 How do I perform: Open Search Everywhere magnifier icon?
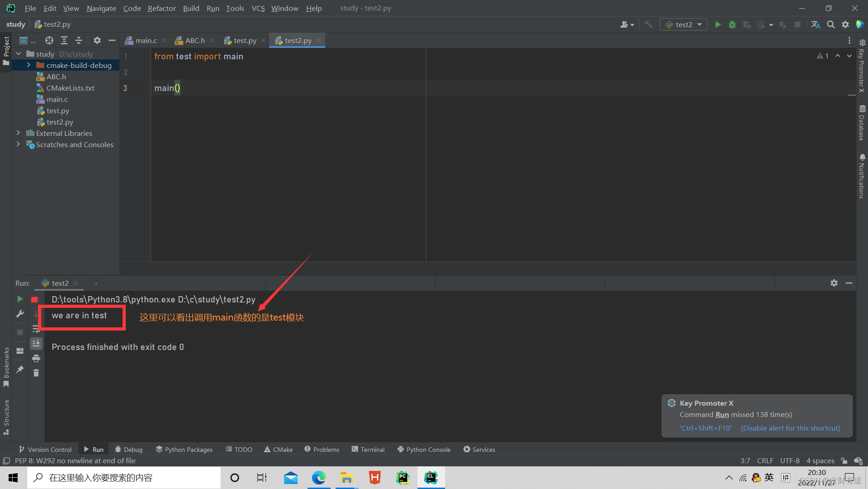(831, 24)
